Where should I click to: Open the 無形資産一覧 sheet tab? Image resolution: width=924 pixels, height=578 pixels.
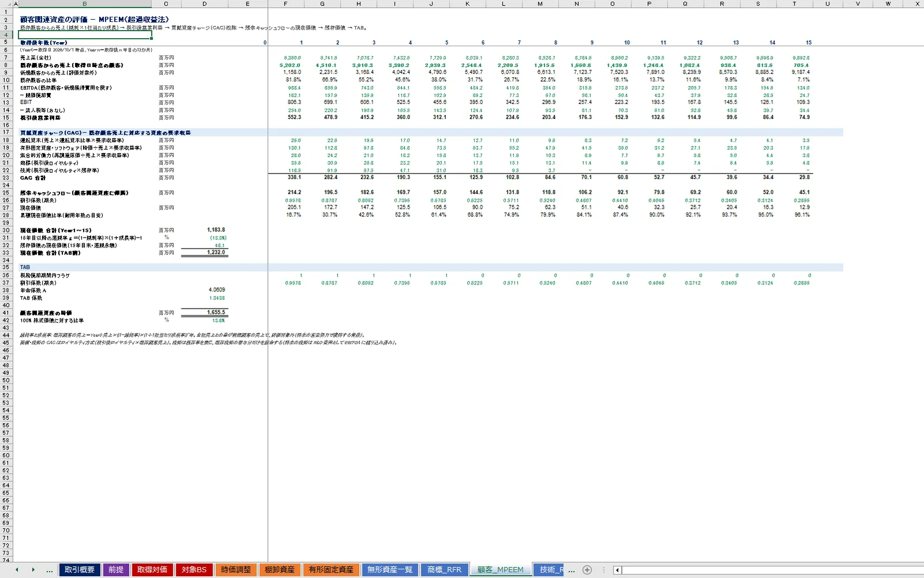point(390,570)
